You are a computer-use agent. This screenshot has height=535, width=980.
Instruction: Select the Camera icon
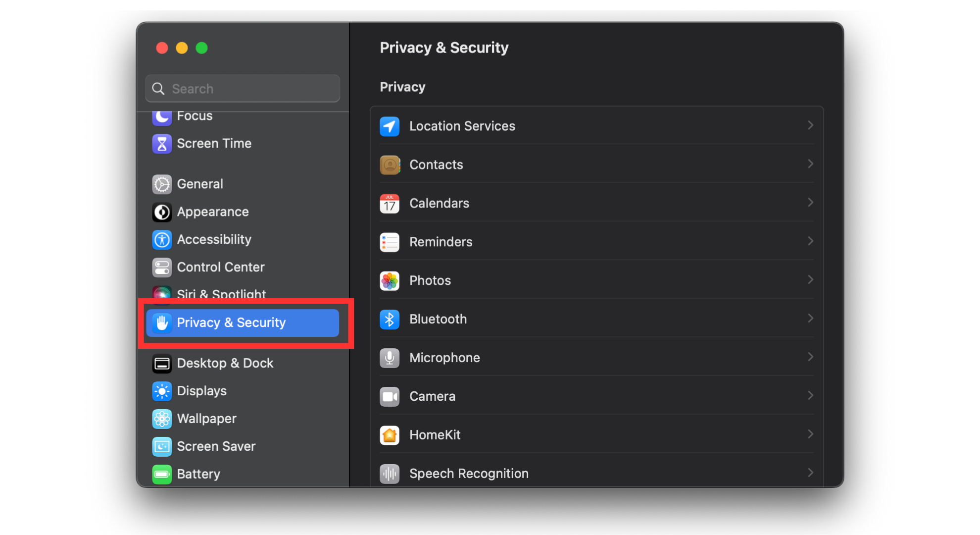coord(390,396)
